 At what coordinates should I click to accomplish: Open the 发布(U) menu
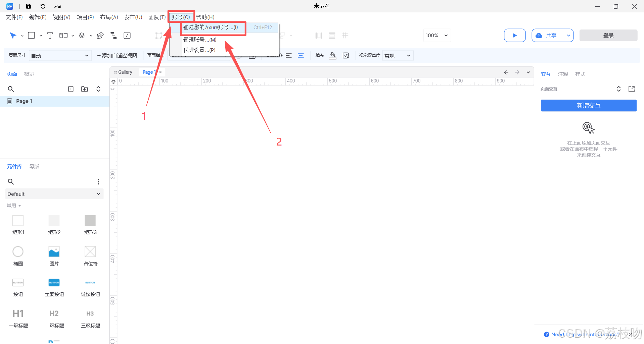tap(133, 17)
